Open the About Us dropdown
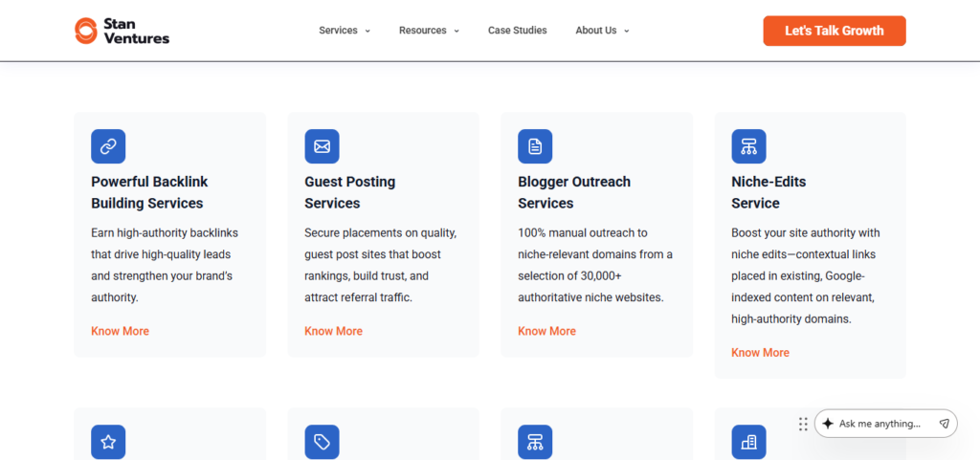980x460 pixels. [x=602, y=31]
